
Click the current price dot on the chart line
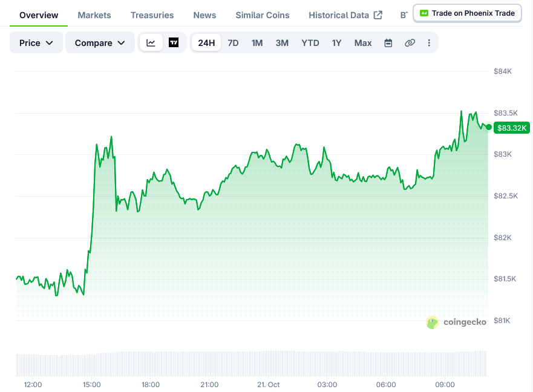click(489, 127)
